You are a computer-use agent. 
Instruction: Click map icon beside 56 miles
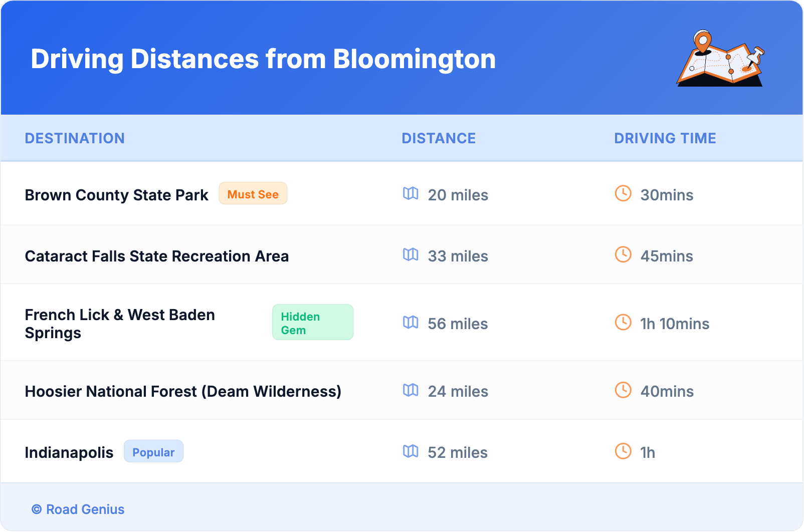coord(411,323)
